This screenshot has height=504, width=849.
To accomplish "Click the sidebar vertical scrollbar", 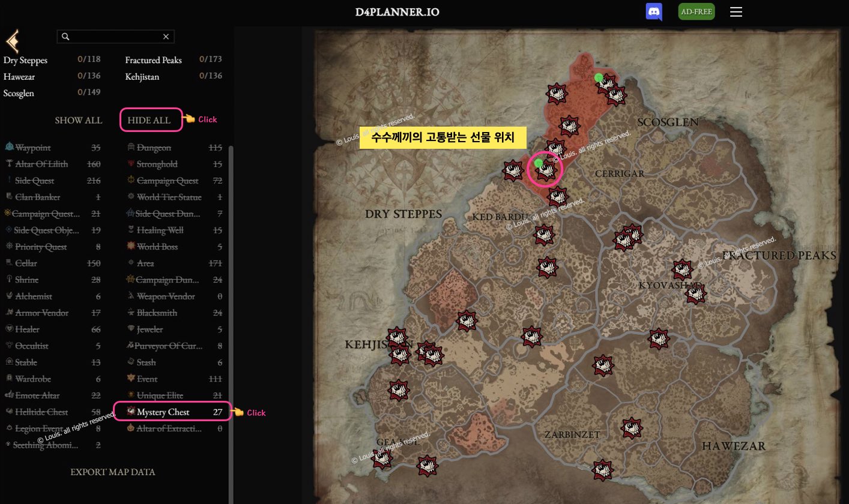I will [231, 324].
